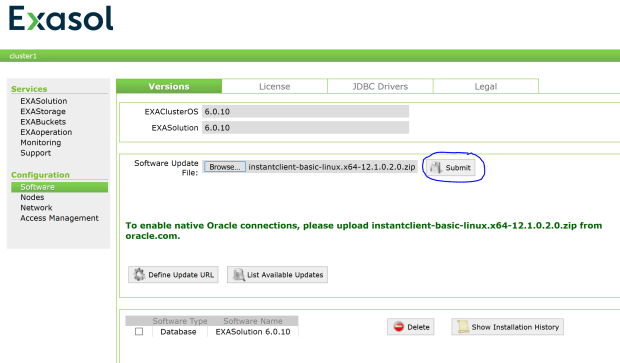The height and width of the screenshot is (363, 620).
Task: Click the green Oracle connections notice text
Action: pyautogui.click(x=364, y=231)
